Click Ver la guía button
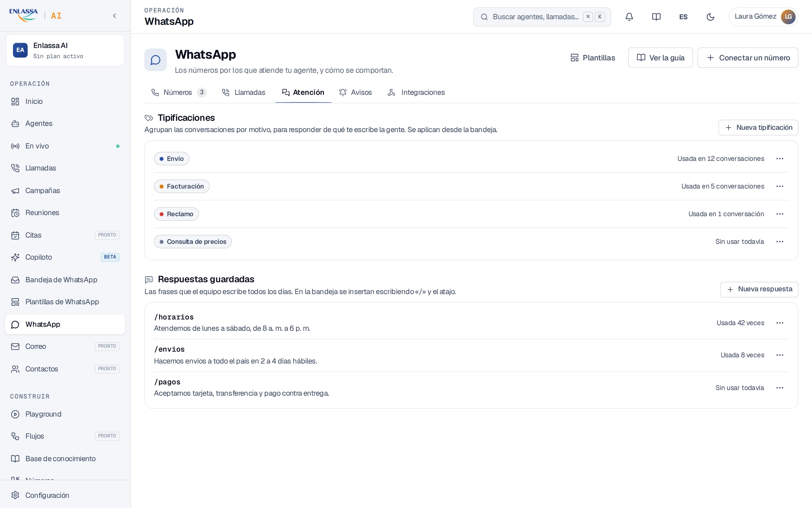Viewport: 812px width, 508px height. pyautogui.click(x=660, y=58)
